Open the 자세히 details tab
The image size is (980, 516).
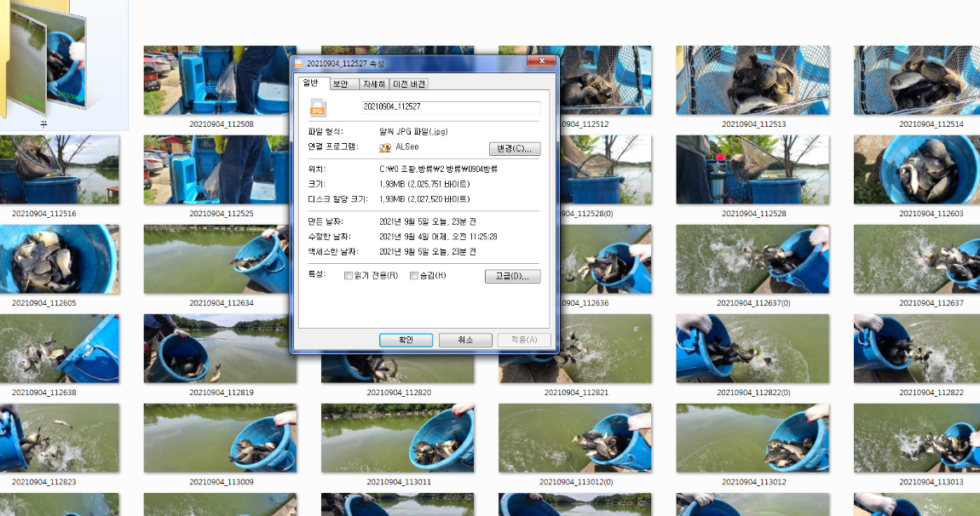coord(373,83)
